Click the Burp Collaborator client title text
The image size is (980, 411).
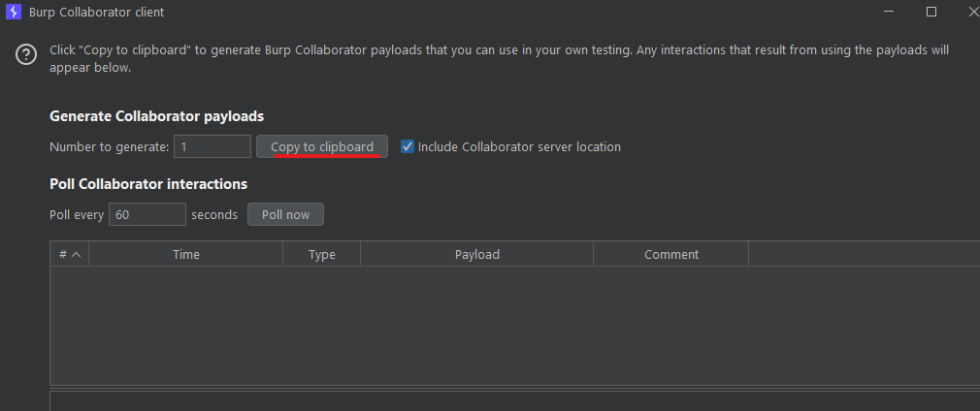pos(96,12)
